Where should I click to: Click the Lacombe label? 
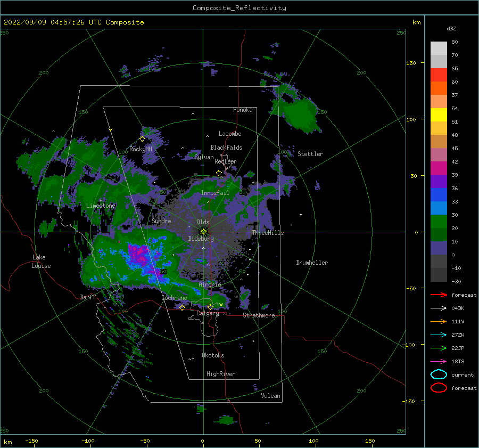coord(230,134)
